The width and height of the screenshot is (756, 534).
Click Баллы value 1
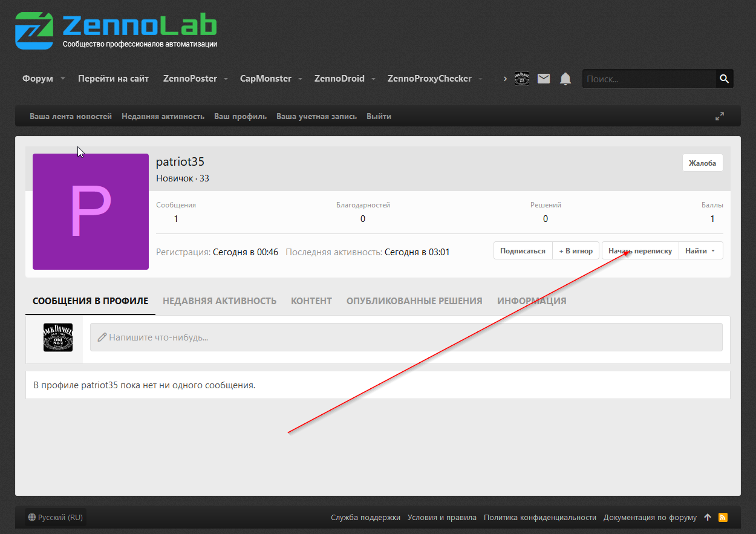point(712,219)
